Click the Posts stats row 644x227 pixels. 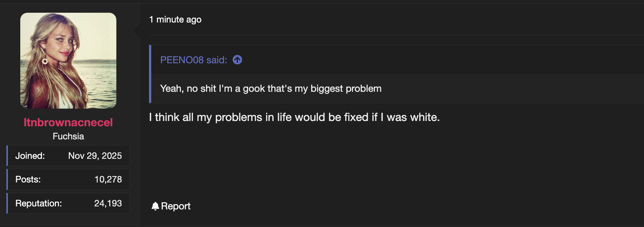68,179
